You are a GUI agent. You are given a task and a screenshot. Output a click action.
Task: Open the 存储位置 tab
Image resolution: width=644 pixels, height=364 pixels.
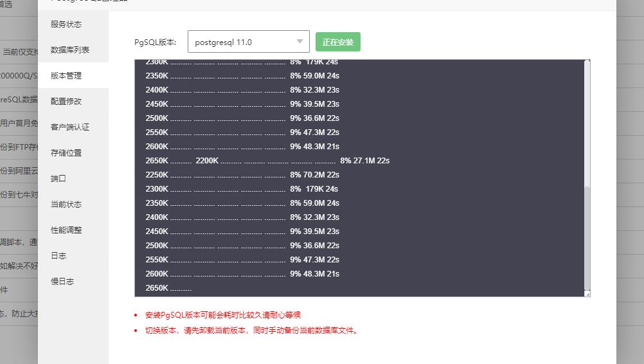point(66,153)
